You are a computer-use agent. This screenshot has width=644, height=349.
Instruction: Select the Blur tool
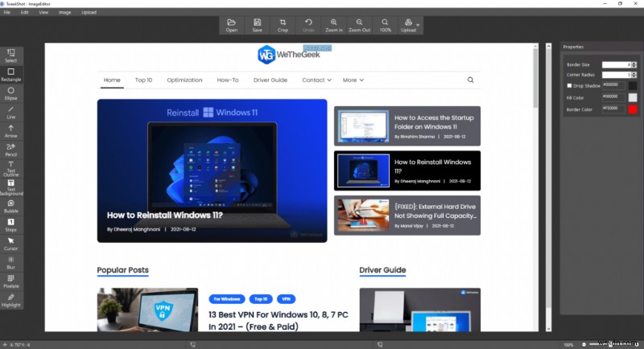11,263
